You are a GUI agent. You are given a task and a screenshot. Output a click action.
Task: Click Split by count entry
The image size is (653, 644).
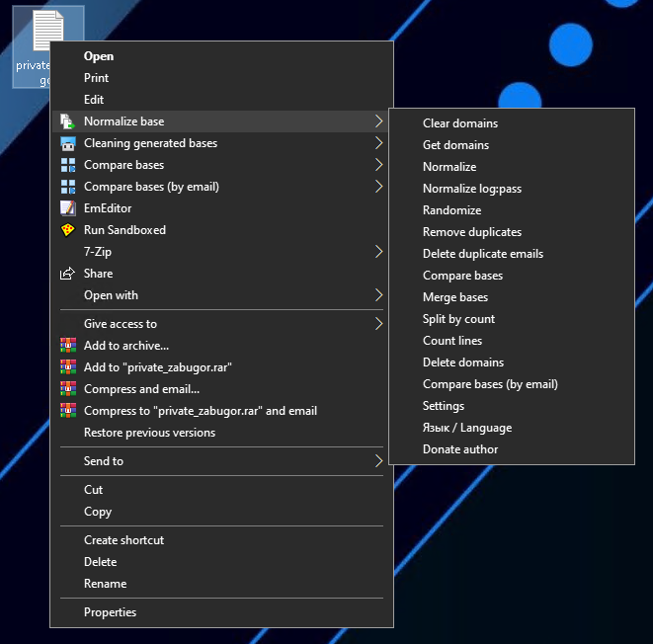coord(458,319)
